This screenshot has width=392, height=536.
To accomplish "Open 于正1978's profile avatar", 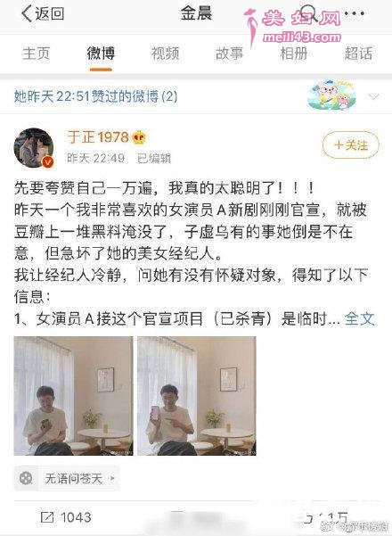I will pos(34,148).
